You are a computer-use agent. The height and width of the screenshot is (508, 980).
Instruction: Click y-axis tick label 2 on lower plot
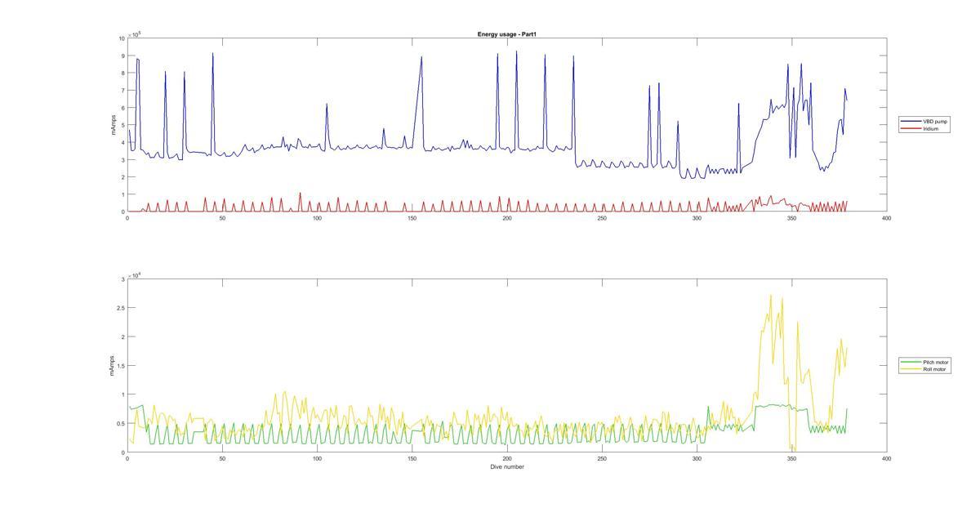point(122,336)
